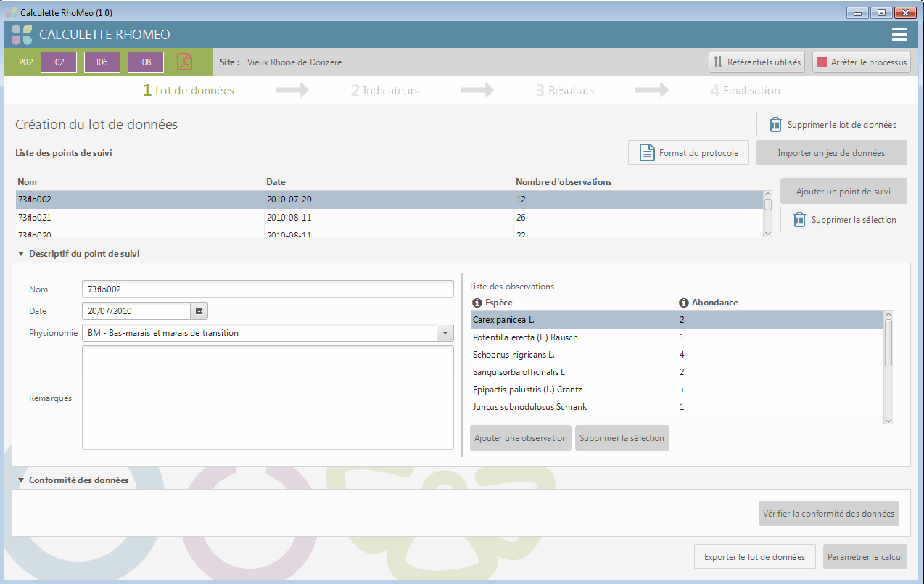The height and width of the screenshot is (584, 924).
Task: Click Importer un jeu de données
Action: (832, 153)
